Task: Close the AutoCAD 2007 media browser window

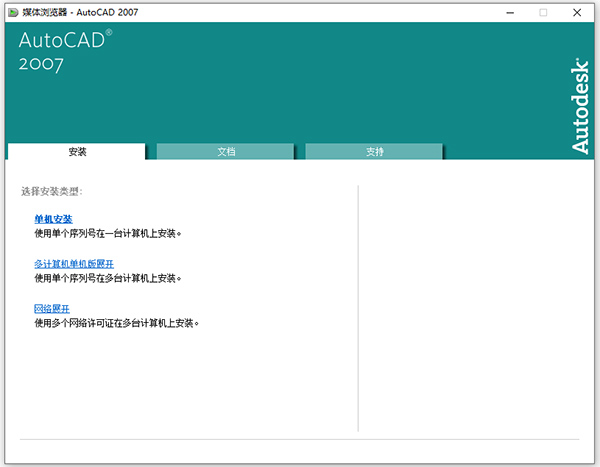Action: click(x=577, y=13)
